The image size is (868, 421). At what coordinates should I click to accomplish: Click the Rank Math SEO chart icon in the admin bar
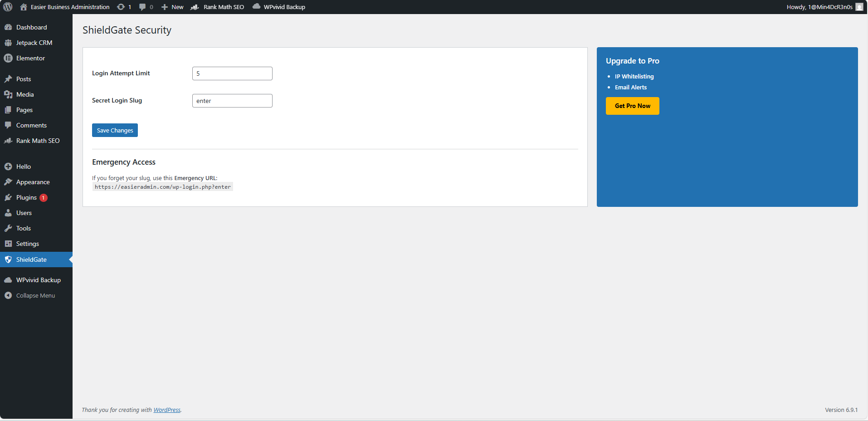(195, 7)
